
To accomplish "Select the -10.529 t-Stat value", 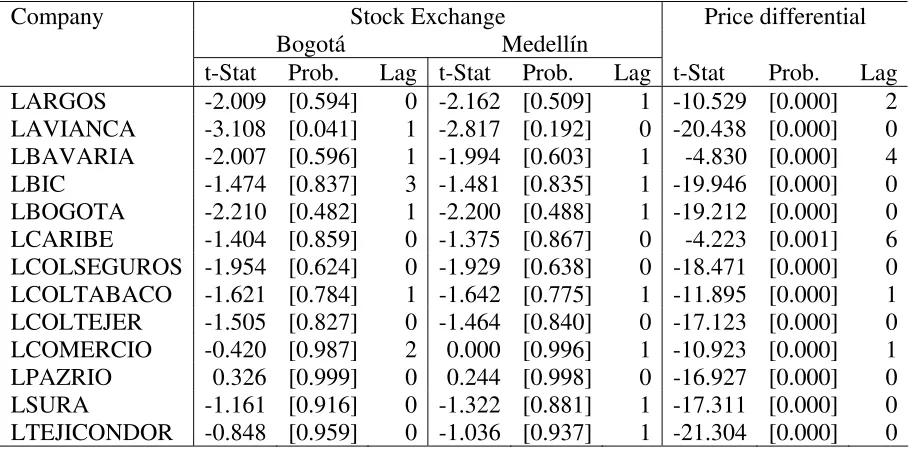I will click(x=710, y=102).
